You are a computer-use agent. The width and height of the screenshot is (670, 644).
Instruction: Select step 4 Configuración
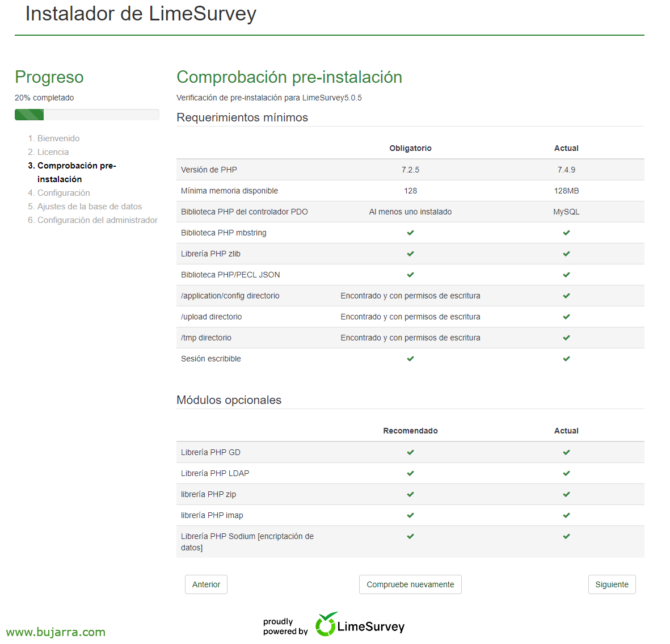point(64,193)
